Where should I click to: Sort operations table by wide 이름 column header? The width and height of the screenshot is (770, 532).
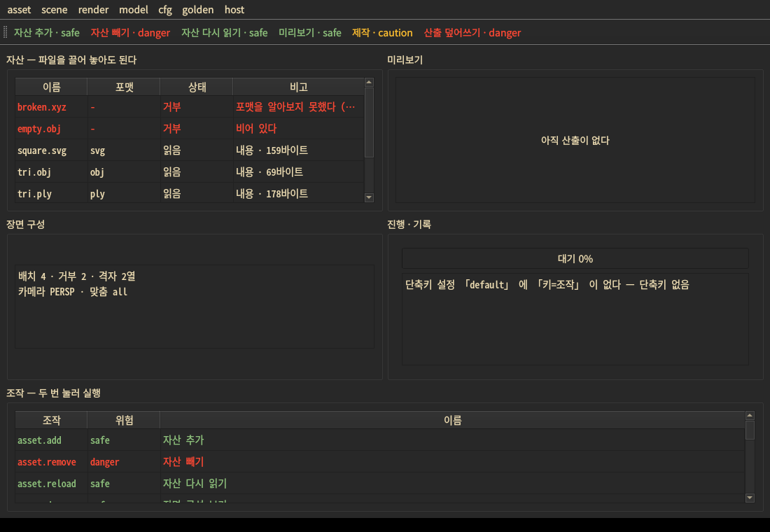pyautogui.click(x=452, y=420)
